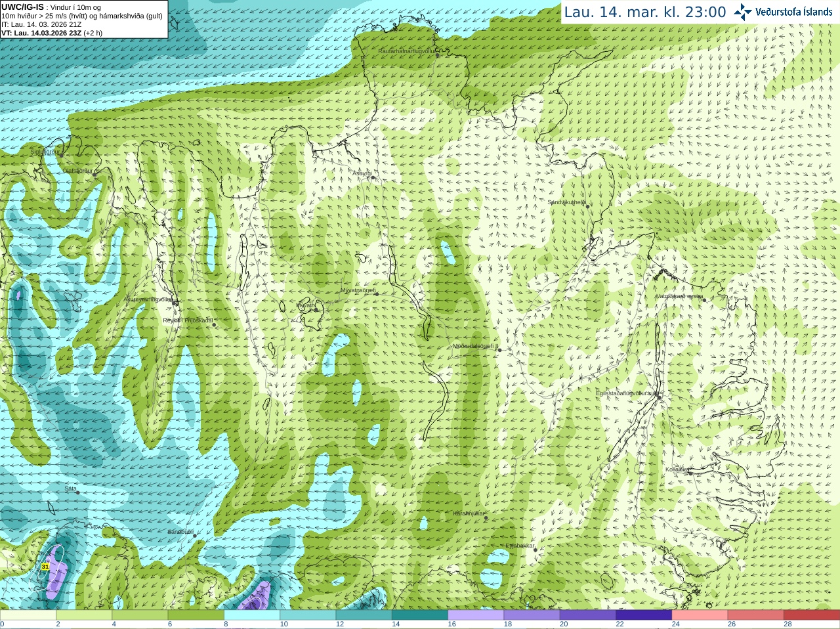Click the date title Lau. 14. mar. kl. 23:00

tap(645, 12)
